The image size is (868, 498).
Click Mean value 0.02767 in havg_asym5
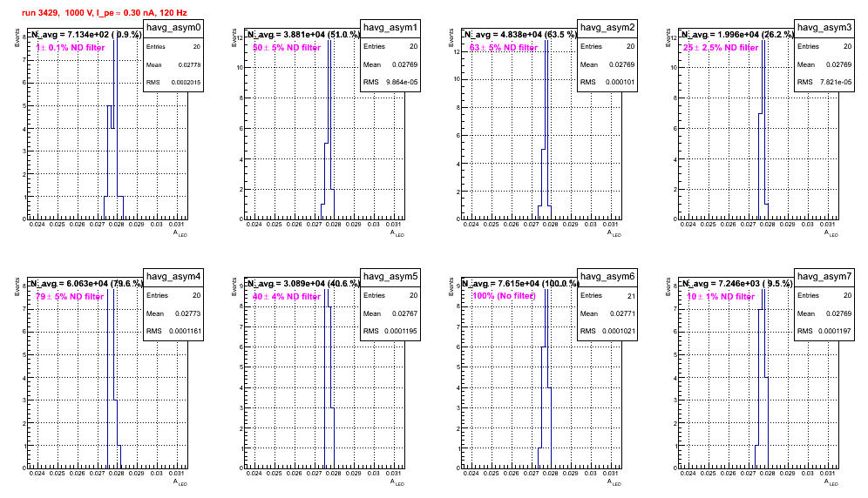coord(404,313)
